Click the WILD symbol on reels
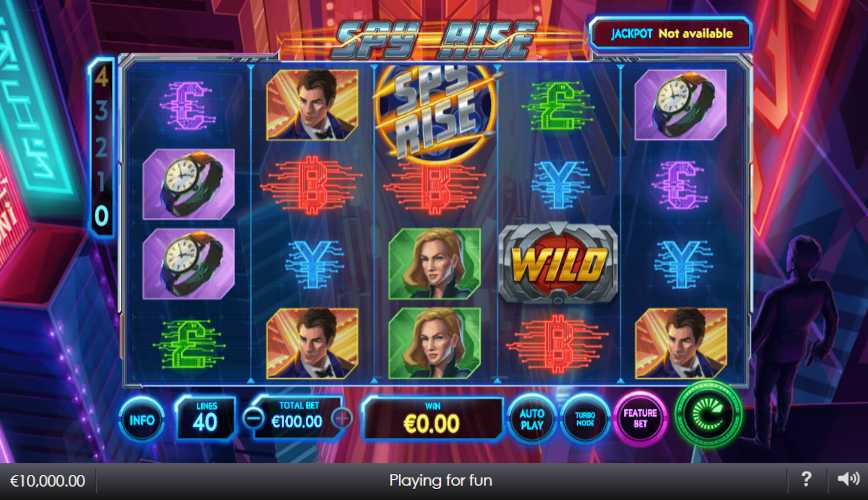Viewport: 868px width, 500px height. (x=558, y=263)
